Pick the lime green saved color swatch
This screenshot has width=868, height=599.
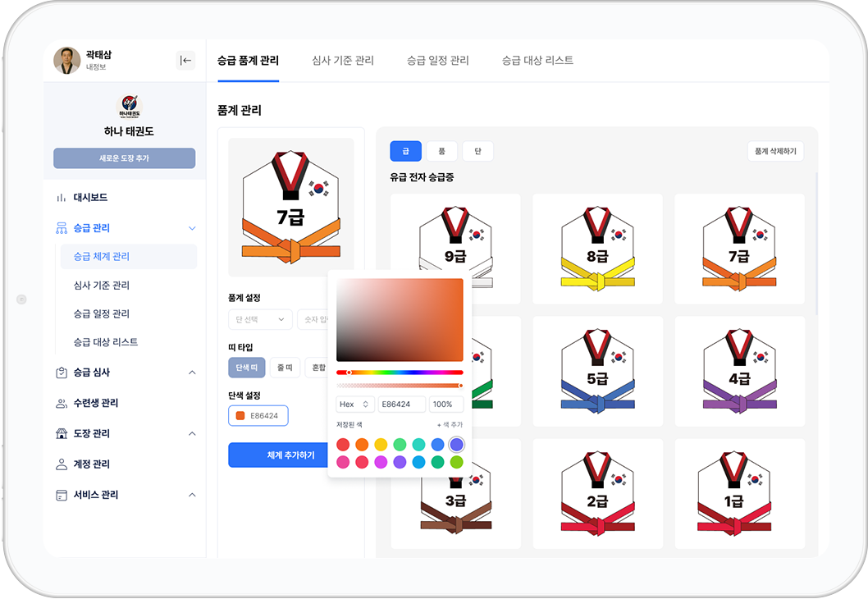(457, 462)
